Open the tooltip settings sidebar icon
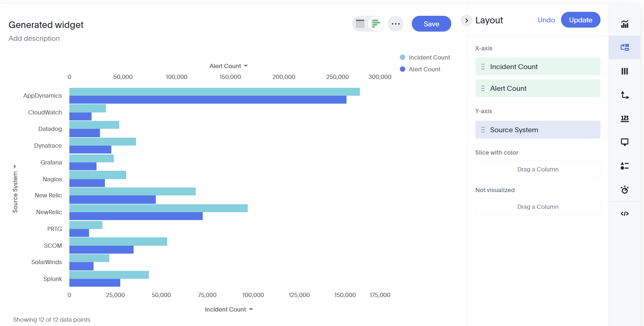Image resolution: width=644 pixels, height=326 pixels. pyautogui.click(x=625, y=142)
